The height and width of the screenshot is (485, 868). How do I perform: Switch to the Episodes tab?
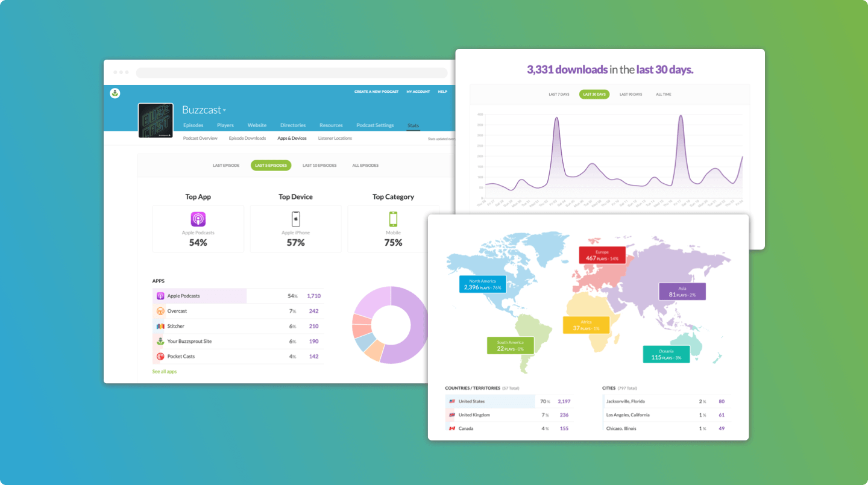pos(193,125)
